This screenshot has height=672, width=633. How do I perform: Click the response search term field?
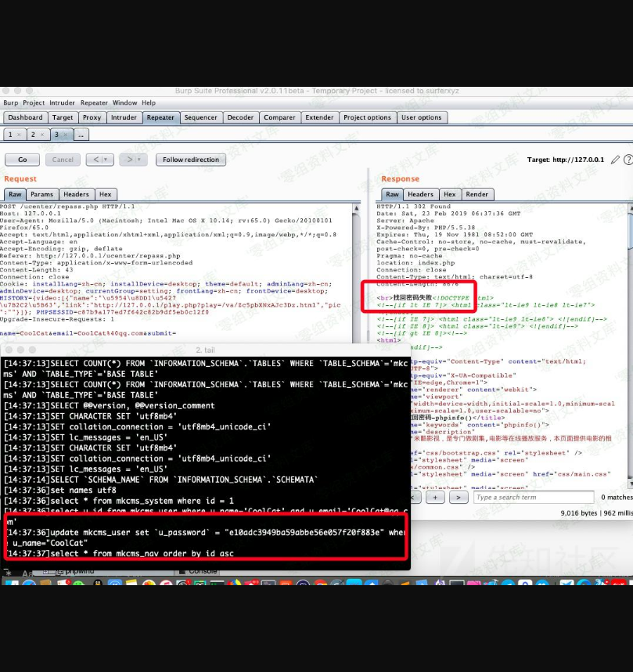pyautogui.click(x=532, y=498)
